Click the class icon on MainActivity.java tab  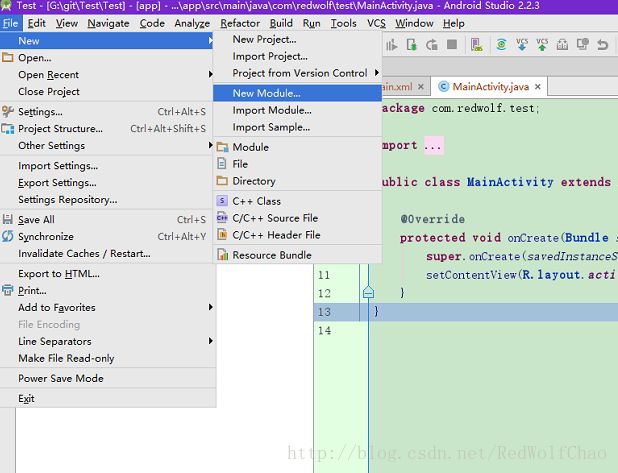pyautogui.click(x=444, y=86)
